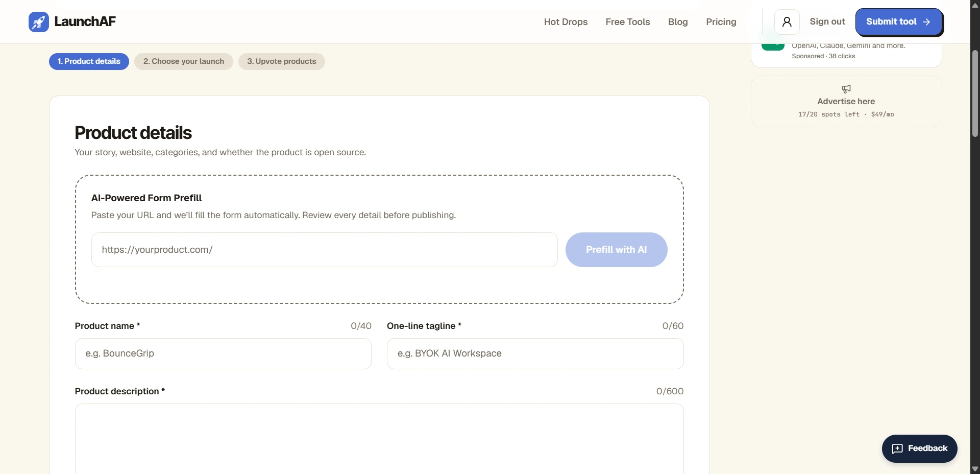Screen dimensions: 980x474
Task: Click the 'Sponsored · 38 clicks' text
Action: 823,56
